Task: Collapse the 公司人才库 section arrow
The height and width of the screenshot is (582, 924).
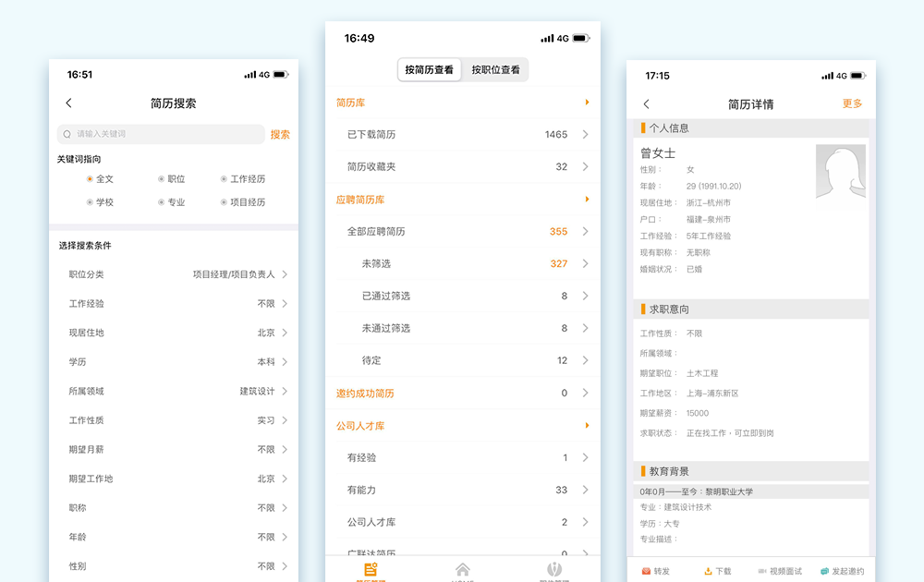Action: click(x=587, y=425)
